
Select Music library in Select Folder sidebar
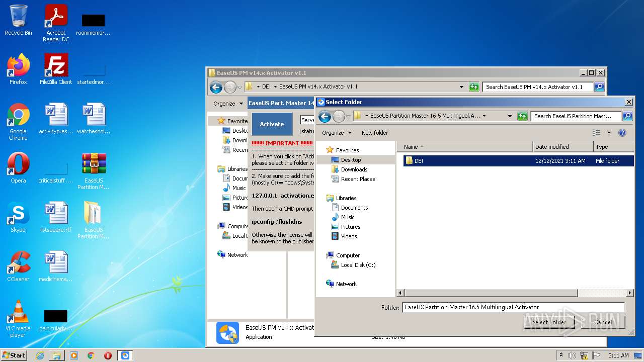(x=343, y=217)
